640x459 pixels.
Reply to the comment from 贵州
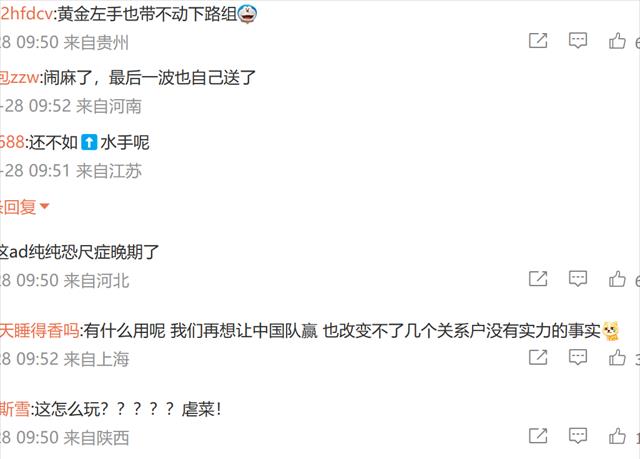(x=578, y=40)
